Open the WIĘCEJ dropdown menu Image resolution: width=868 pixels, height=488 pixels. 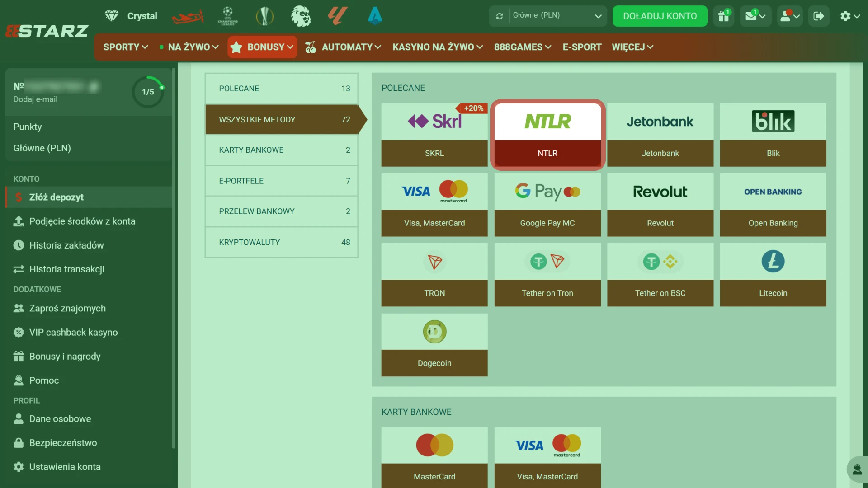pos(632,47)
